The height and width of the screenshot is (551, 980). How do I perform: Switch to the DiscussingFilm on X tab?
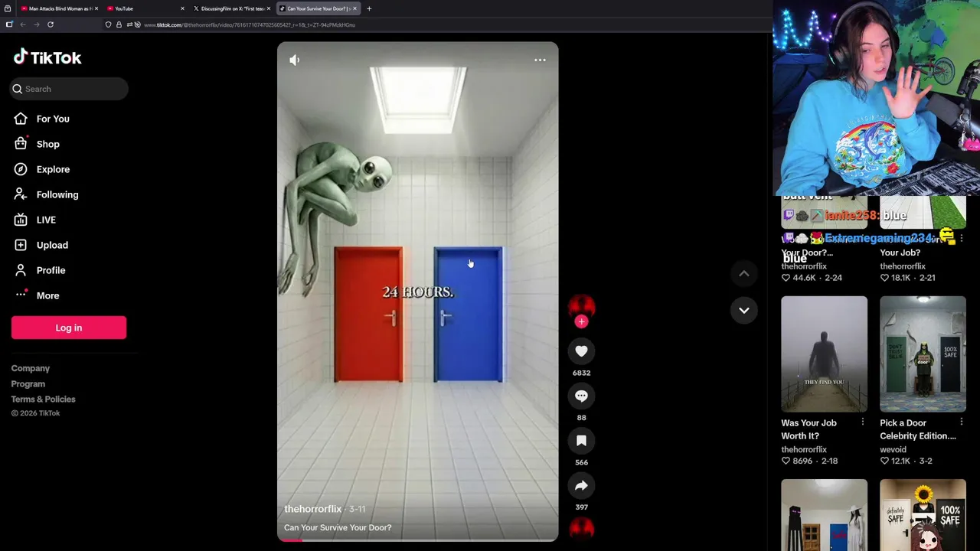click(232, 8)
